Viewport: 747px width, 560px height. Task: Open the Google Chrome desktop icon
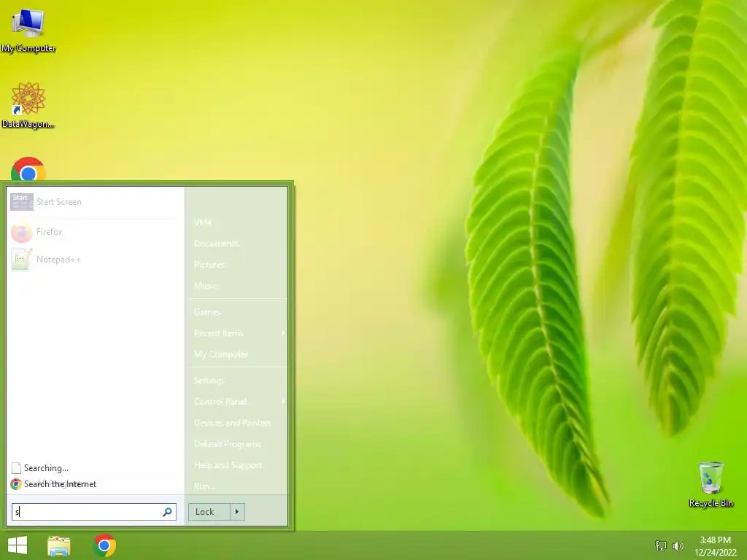click(x=28, y=169)
